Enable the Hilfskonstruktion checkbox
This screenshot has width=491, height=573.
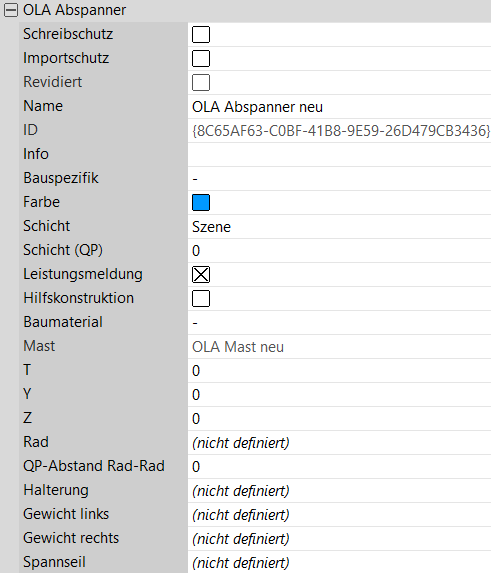[201, 299]
